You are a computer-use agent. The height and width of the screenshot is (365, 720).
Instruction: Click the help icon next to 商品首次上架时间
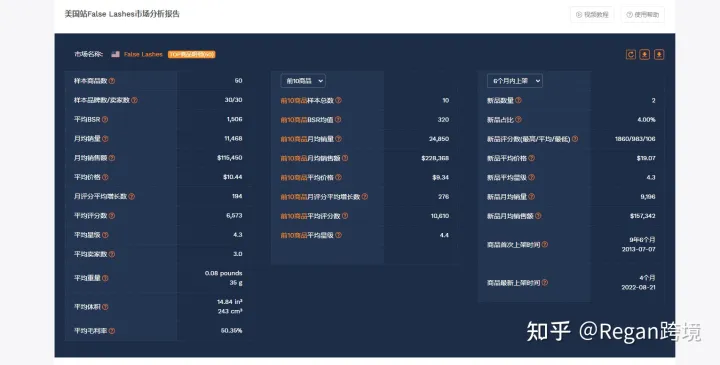(545, 245)
